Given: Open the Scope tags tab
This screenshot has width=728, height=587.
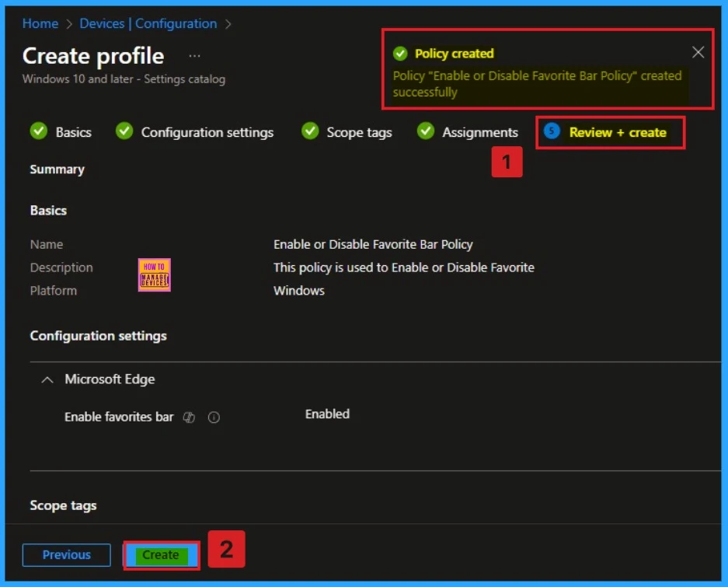Looking at the screenshot, I should tap(359, 133).
